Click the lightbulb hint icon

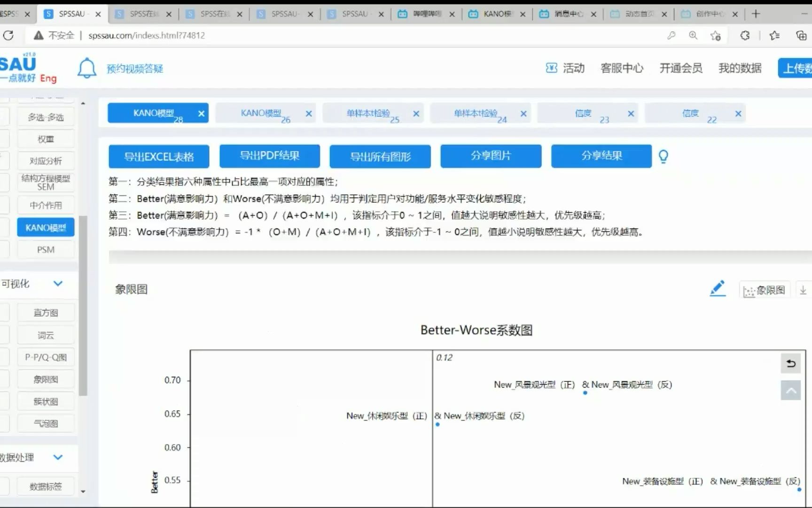point(663,156)
